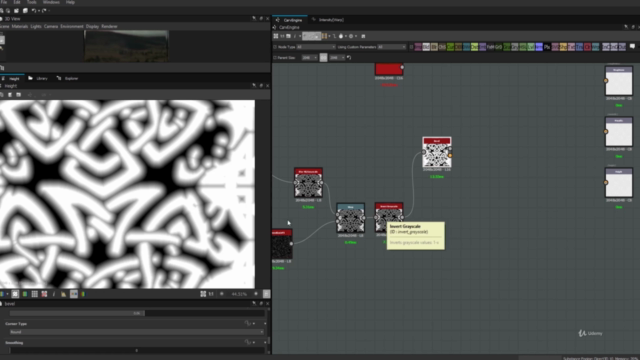Click the 1:1 zoom icon in 2D view

pos(211,294)
